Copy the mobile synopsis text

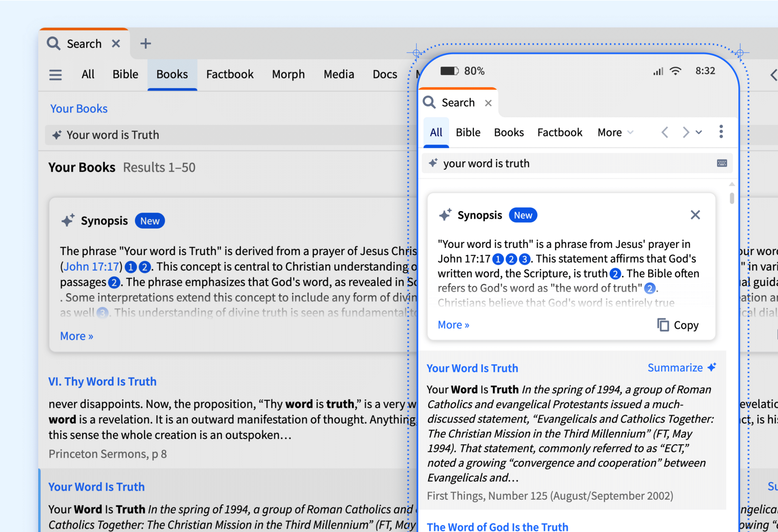pyautogui.click(x=678, y=325)
